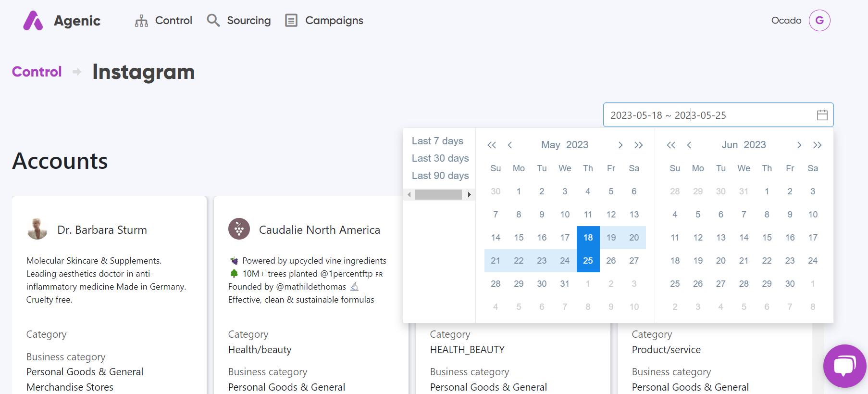Click the date range input field

point(707,115)
